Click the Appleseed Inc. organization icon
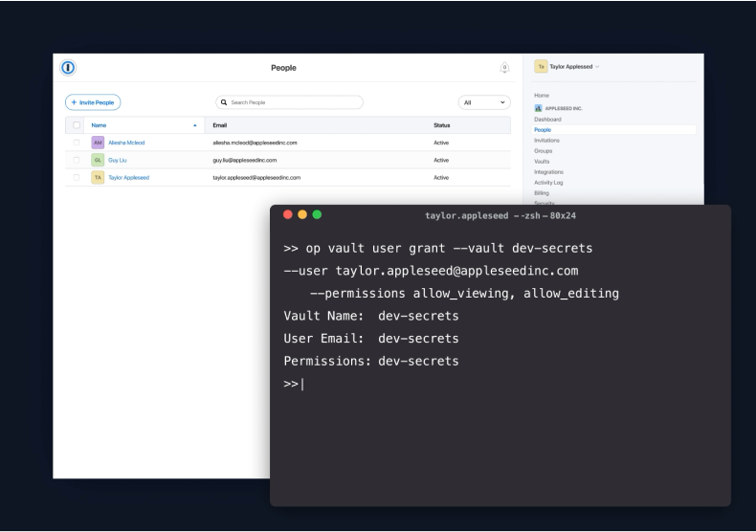 [x=538, y=108]
